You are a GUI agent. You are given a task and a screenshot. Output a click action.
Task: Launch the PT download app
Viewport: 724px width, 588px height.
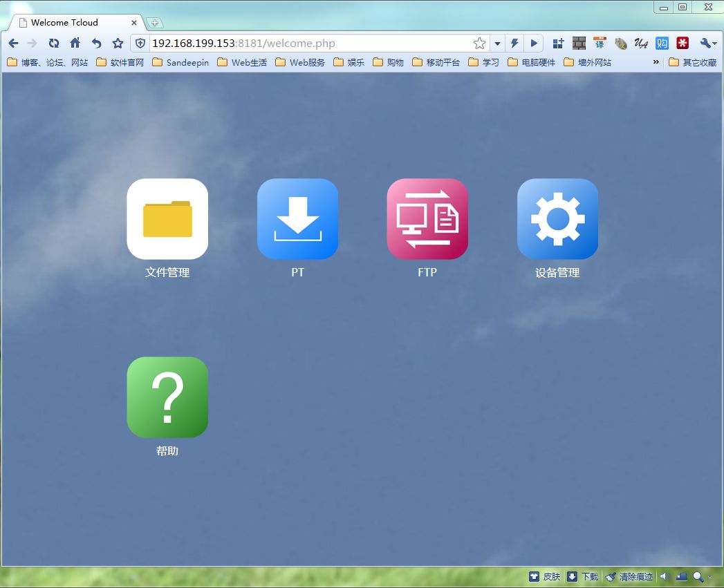coord(297,219)
